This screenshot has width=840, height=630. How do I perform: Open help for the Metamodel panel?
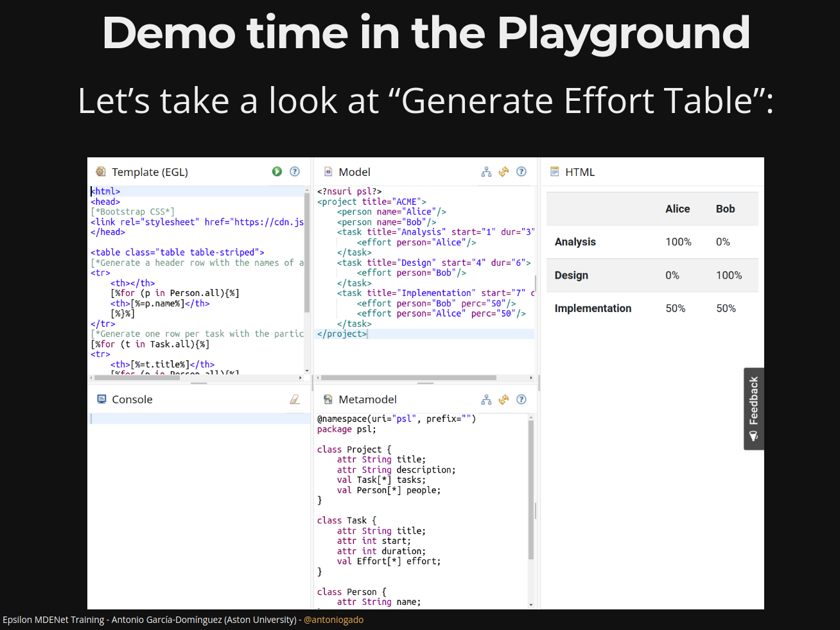(521, 399)
